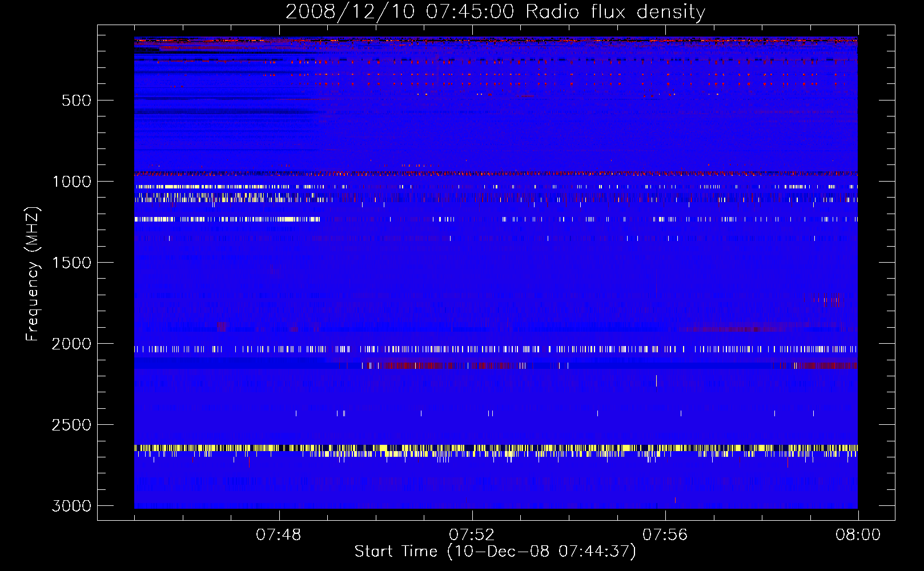Select the 500 frequency tick label
This screenshot has height=571, width=924.
(77, 100)
